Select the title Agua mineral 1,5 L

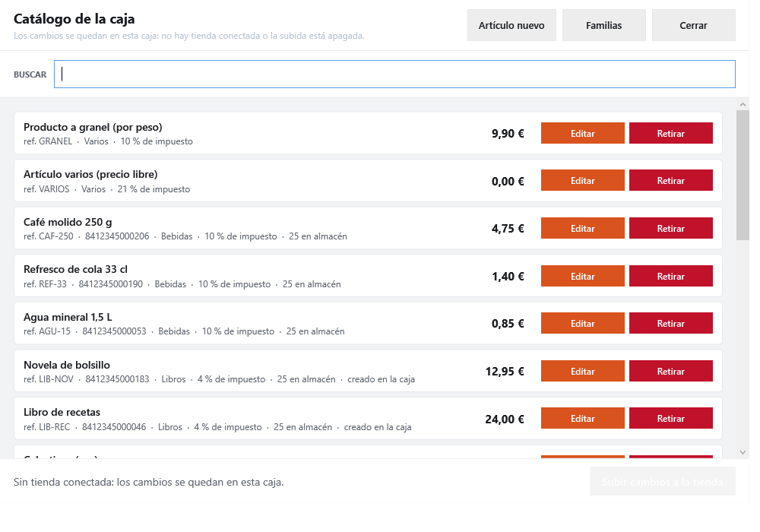(68, 317)
